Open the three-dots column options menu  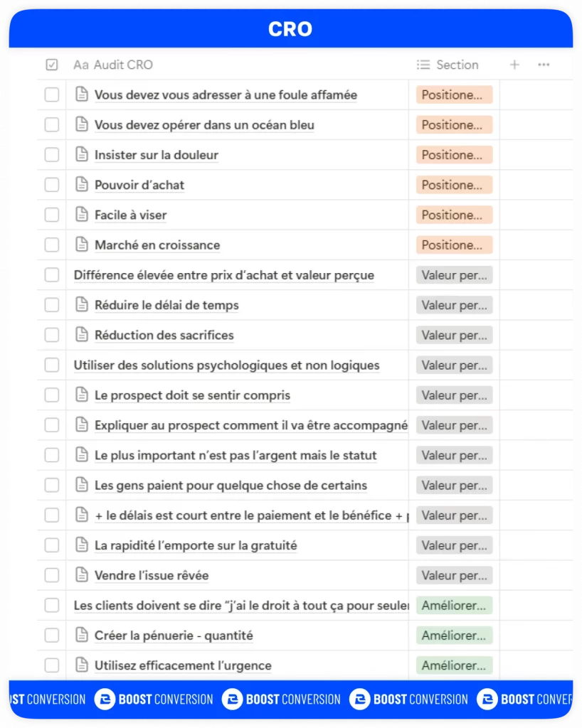pyautogui.click(x=544, y=65)
